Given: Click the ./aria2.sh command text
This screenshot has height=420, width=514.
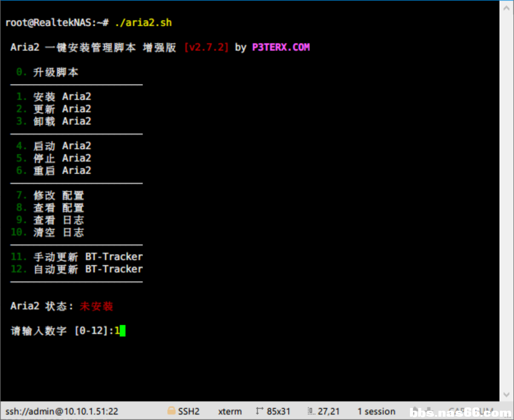Looking at the screenshot, I should pyautogui.click(x=143, y=22).
